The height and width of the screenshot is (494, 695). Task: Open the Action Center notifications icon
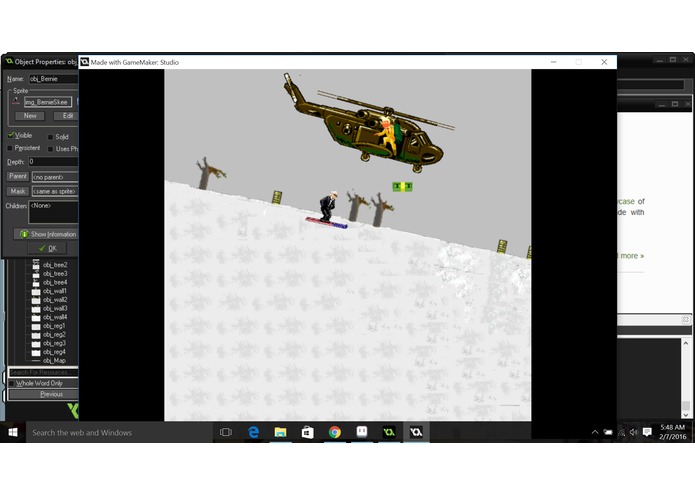(x=647, y=432)
